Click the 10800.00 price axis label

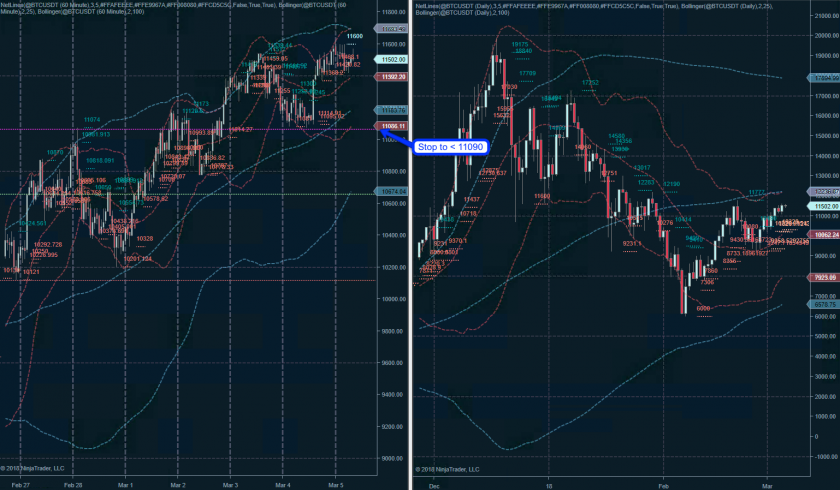pyautogui.click(x=393, y=171)
